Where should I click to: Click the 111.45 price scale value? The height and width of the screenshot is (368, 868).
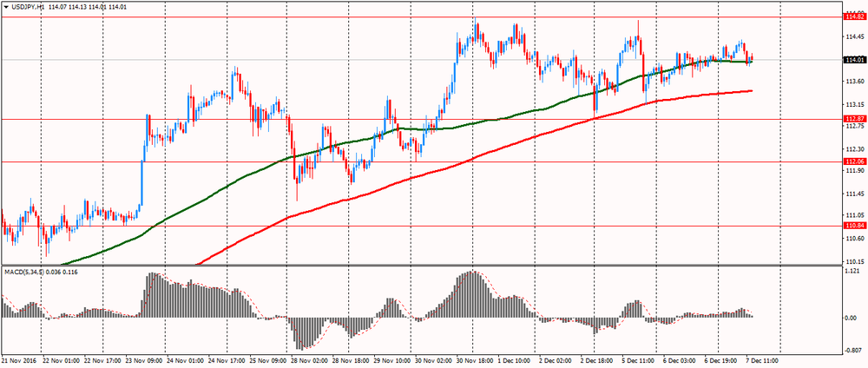tap(853, 194)
